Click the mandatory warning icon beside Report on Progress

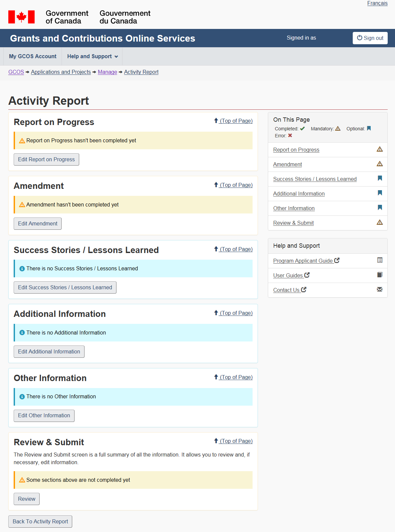pyautogui.click(x=379, y=149)
